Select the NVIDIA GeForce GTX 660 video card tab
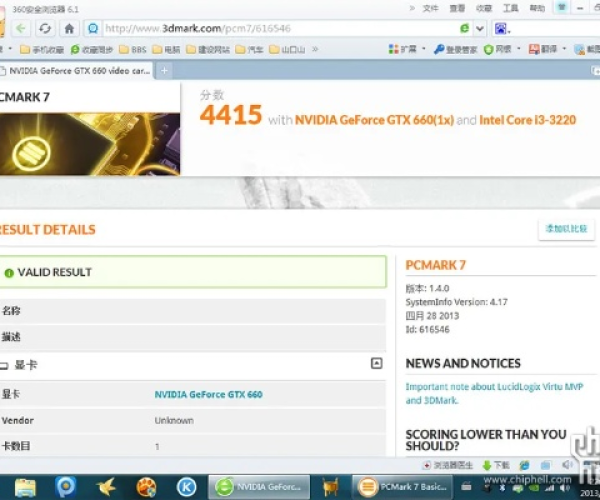The image size is (600, 500). pos(76,71)
